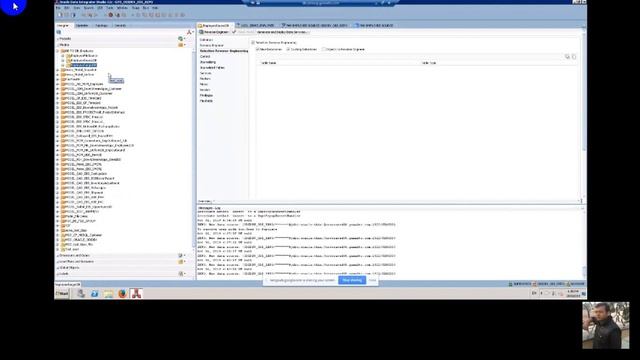The image size is (640, 360).
Task: Expand the Dimensions and Cubes section
Action: [x=58, y=256]
